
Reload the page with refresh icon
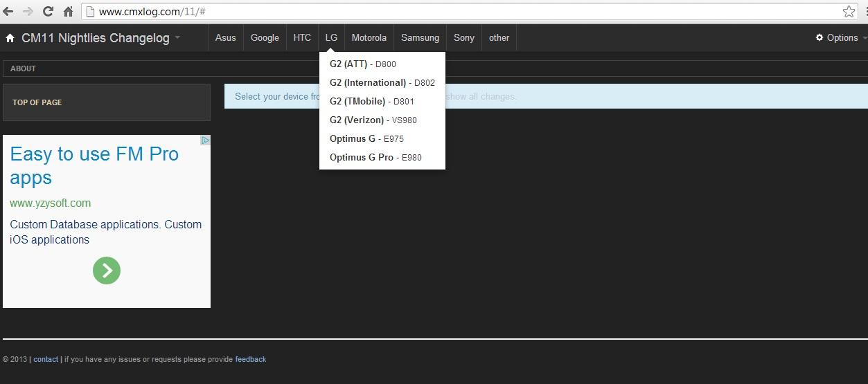(x=48, y=11)
